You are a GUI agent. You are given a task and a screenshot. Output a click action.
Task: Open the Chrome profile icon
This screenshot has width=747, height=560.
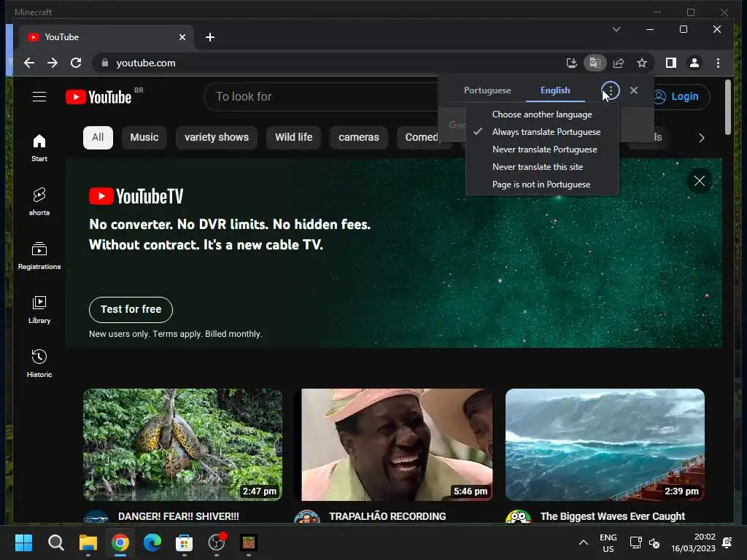pos(694,63)
